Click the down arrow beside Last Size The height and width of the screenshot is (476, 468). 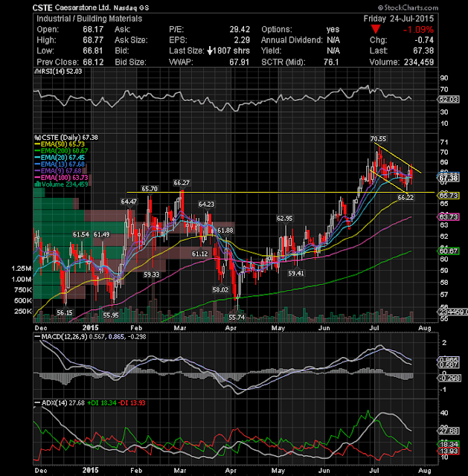[x=210, y=51]
